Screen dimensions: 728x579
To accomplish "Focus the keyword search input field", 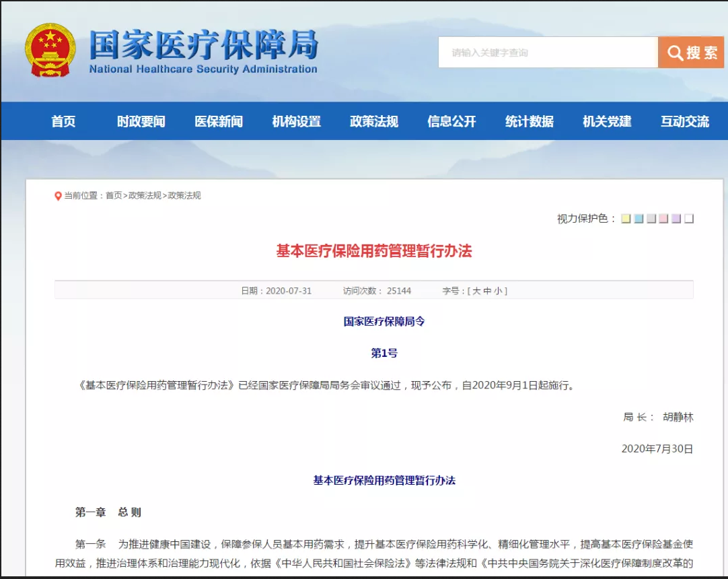I will (548, 53).
